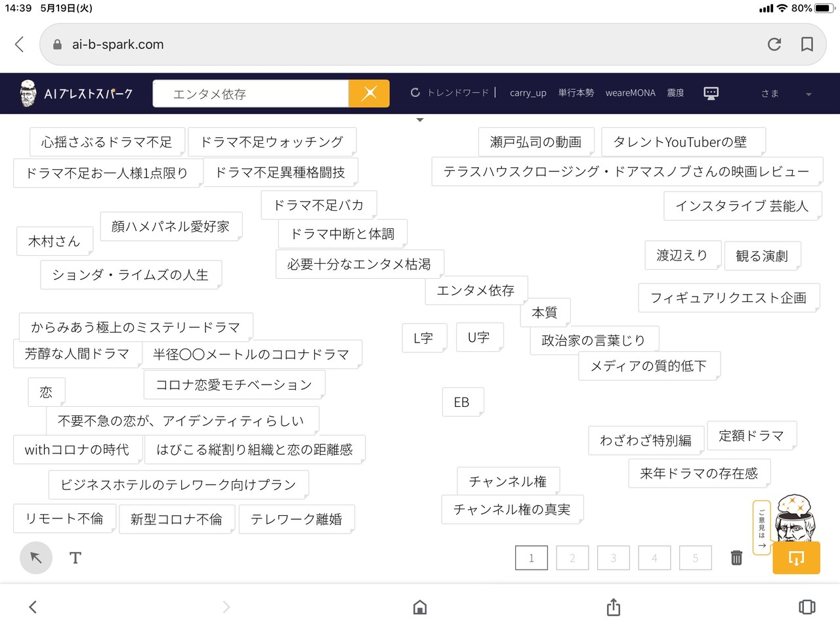
Task: Open browser bookmarks icon
Action: pos(807,44)
